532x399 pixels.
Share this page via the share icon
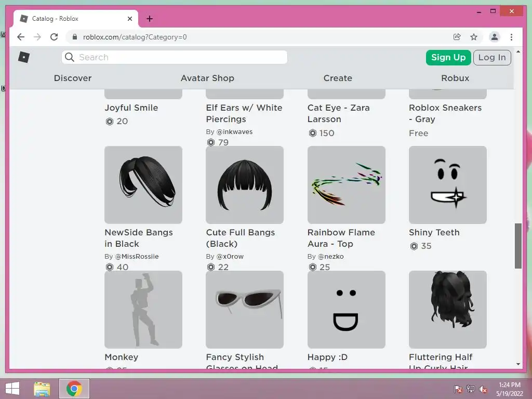pyautogui.click(x=457, y=37)
